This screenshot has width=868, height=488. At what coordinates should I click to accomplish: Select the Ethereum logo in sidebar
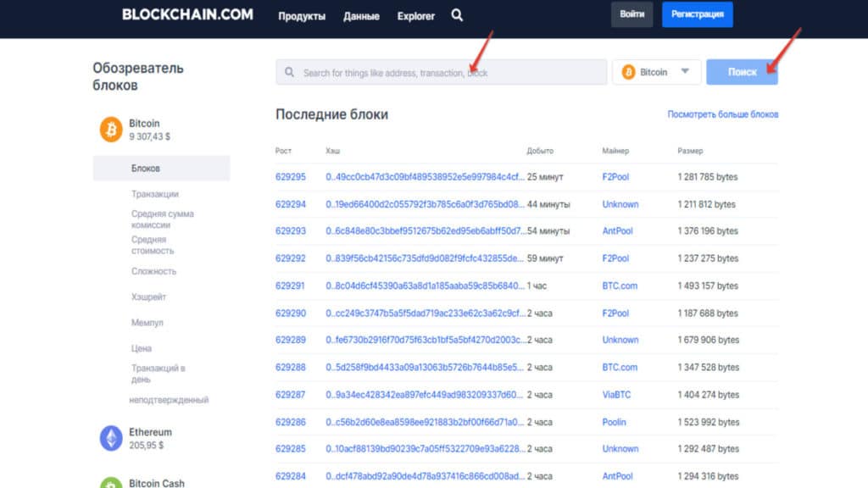tap(111, 438)
